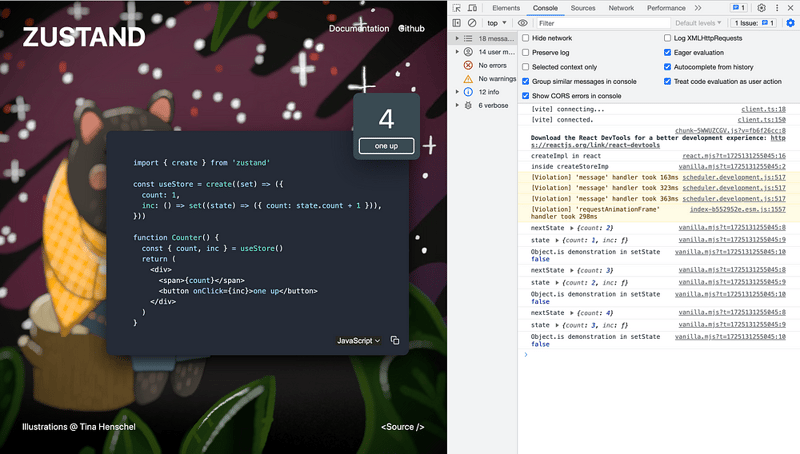
Task: Open the client.ts:18 source link
Action: pyautogui.click(x=763, y=109)
